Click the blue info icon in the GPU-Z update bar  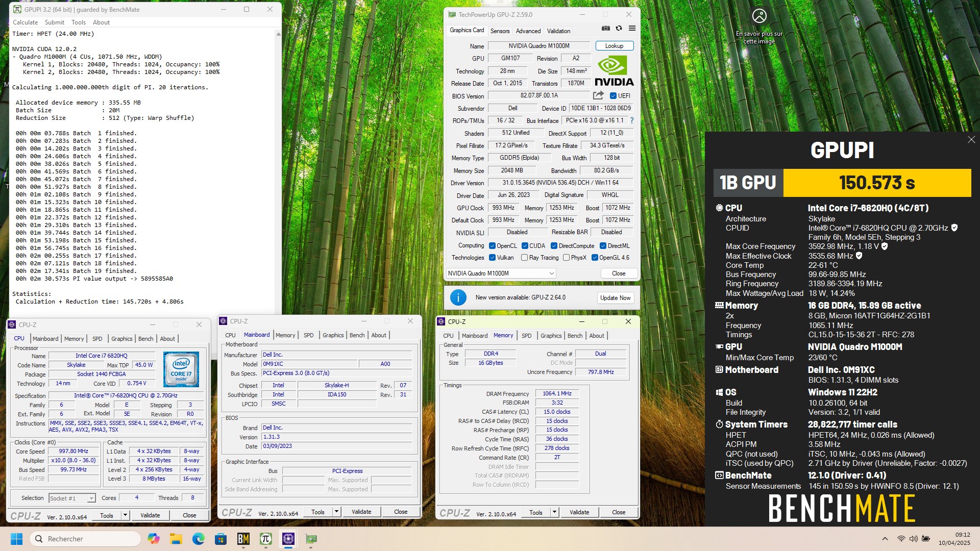[x=458, y=297]
